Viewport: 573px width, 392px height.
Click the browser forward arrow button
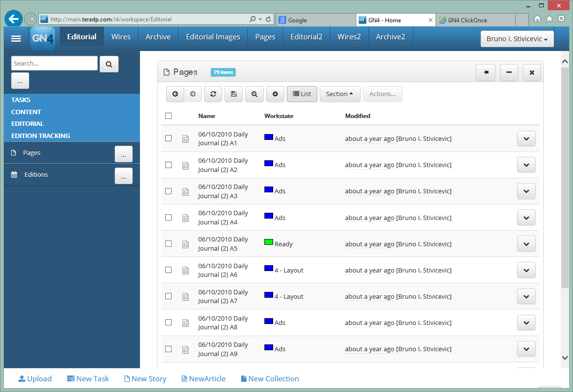(x=31, y=18)
